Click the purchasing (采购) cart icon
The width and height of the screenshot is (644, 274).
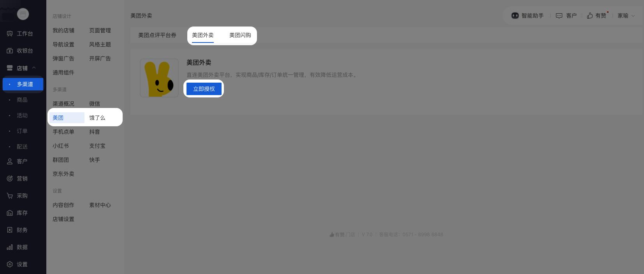[x=10, y=196]
